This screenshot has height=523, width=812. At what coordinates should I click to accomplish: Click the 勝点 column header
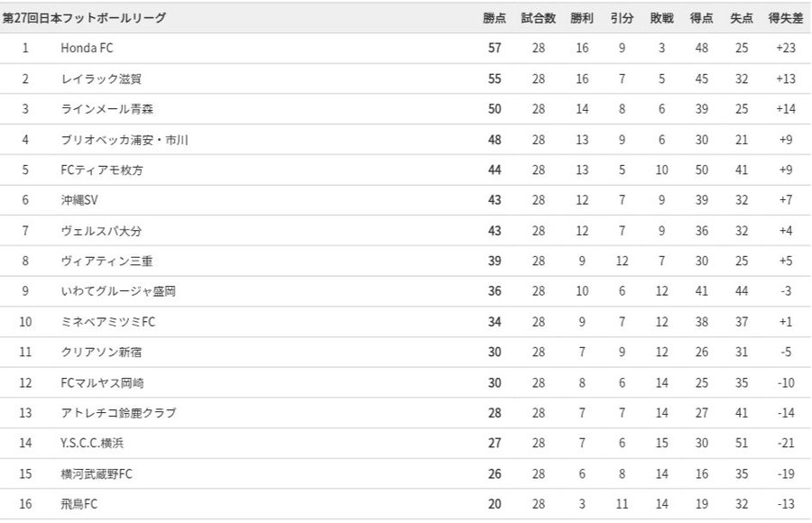[494, 18]
